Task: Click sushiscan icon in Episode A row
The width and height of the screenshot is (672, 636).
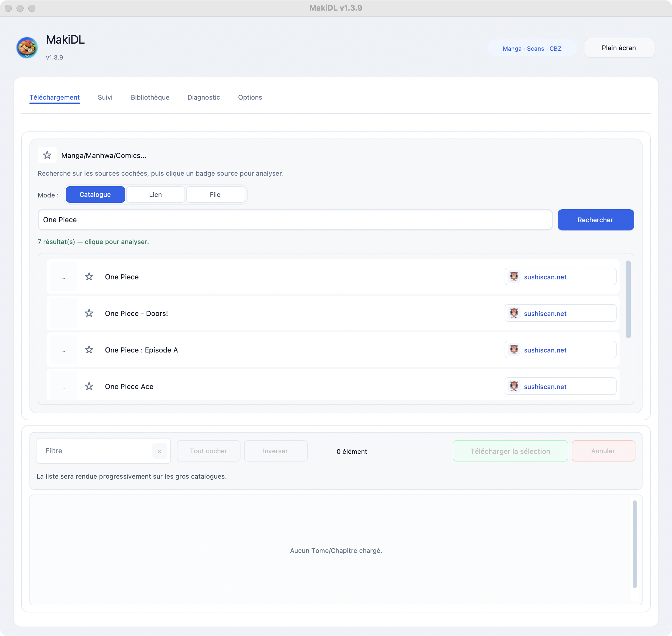Action: point(514,350)
